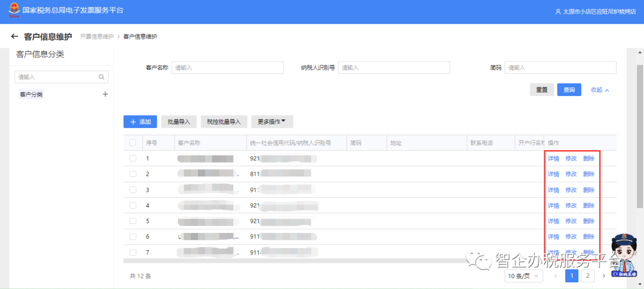
Task: Click the 税控批量导入 button
Action: 224,122
